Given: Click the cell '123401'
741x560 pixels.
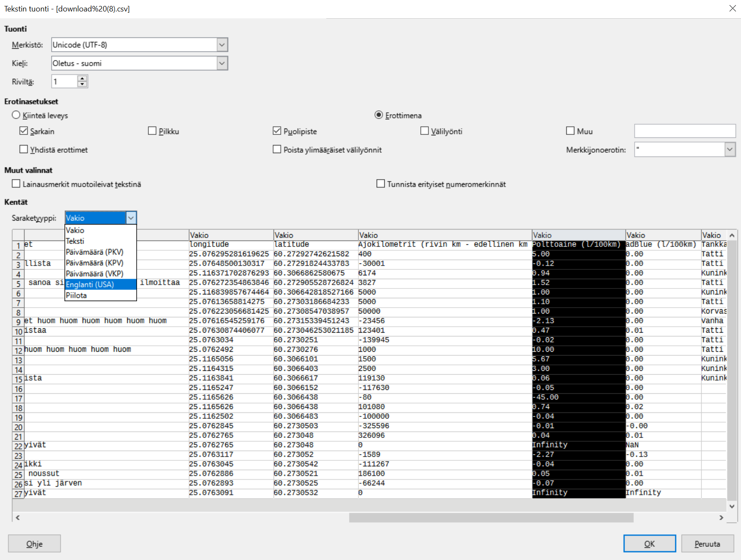Looking at the screenshot, I should (x=445, y=330).
